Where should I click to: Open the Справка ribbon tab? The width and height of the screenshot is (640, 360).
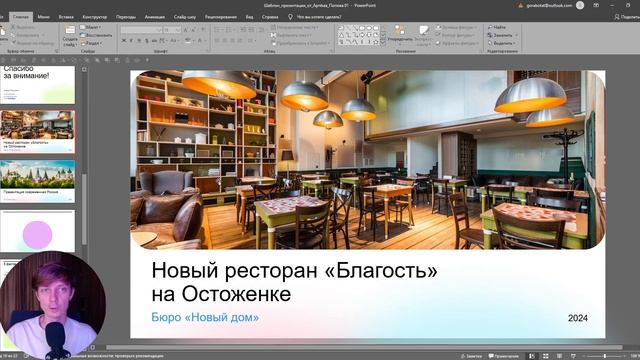click(270, 17)
